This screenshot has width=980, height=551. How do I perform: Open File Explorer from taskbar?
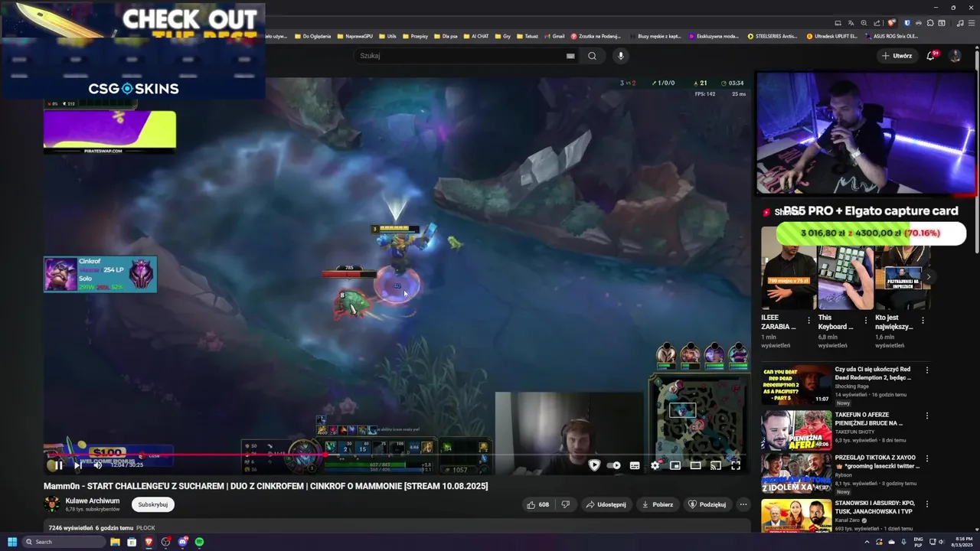click(115, 542)
